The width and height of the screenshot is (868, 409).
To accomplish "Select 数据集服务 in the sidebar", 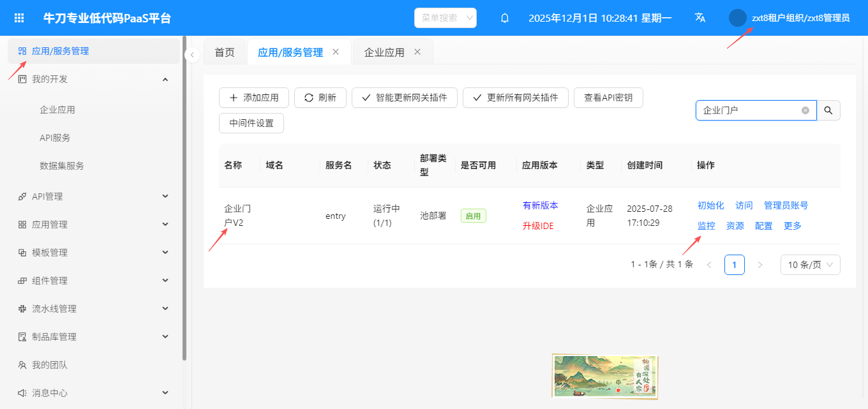I will [62, 166].
